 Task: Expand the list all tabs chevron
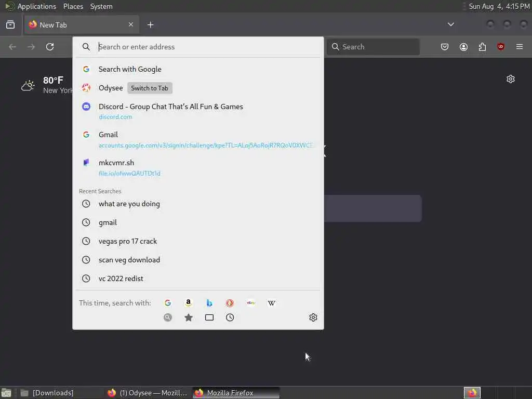pyautogui.click(x=450, y=24)
